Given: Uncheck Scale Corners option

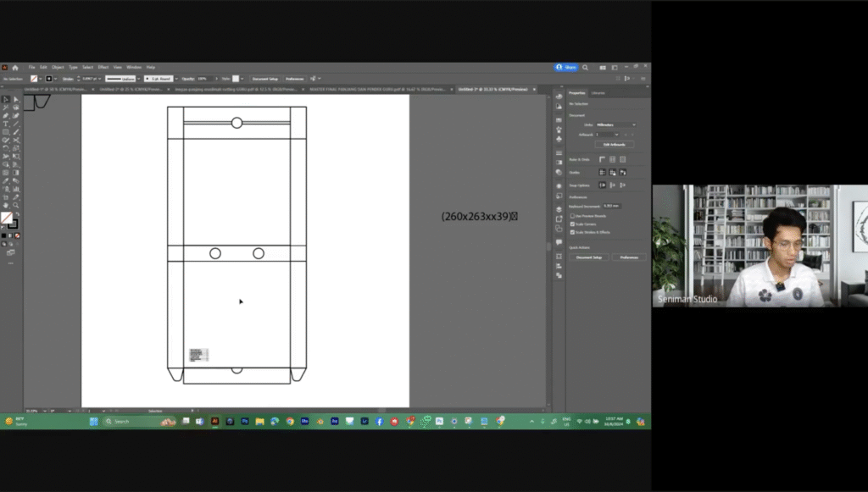Looking at the screenshot, I should (x=572, y=224).
